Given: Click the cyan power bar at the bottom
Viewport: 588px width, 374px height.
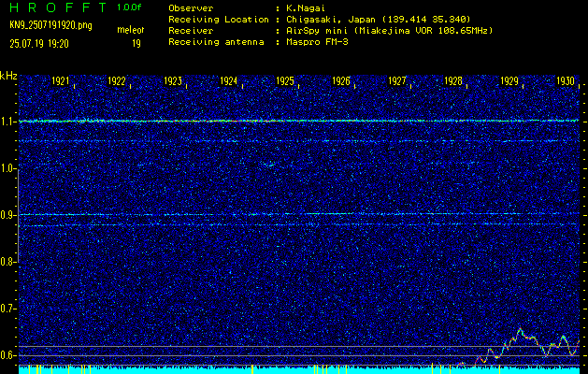Looking at the screenshot, I should pyautogui.click(x=299, y=370).
